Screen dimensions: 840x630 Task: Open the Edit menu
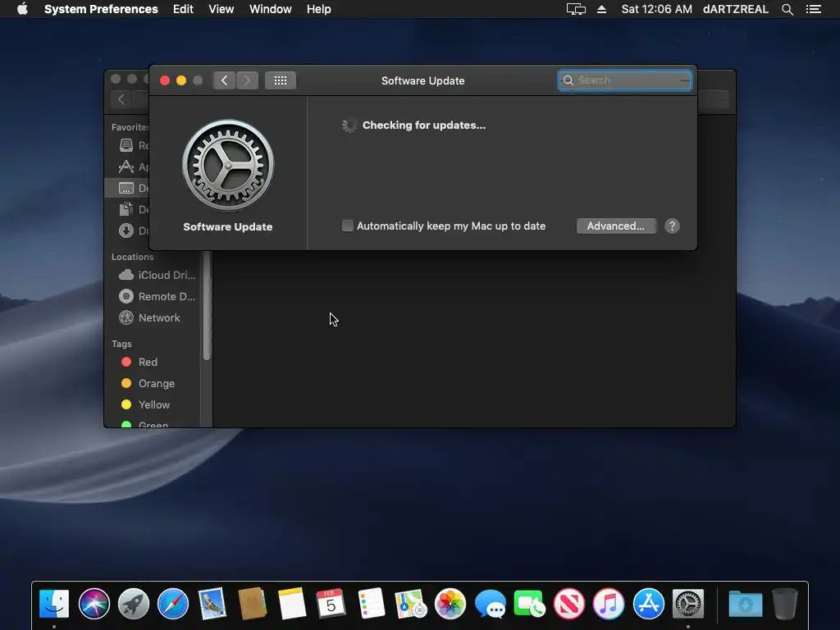[183, 9]
